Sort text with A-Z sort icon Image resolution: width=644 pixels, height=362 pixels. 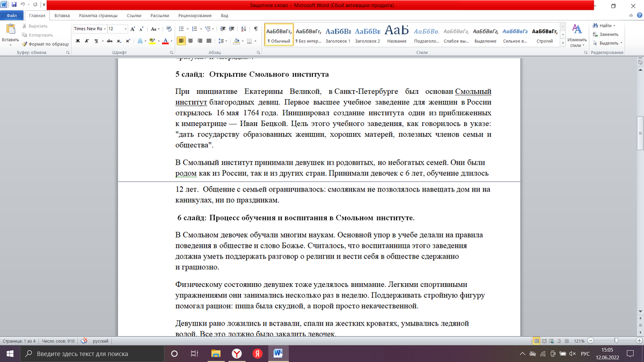point(243,29)
